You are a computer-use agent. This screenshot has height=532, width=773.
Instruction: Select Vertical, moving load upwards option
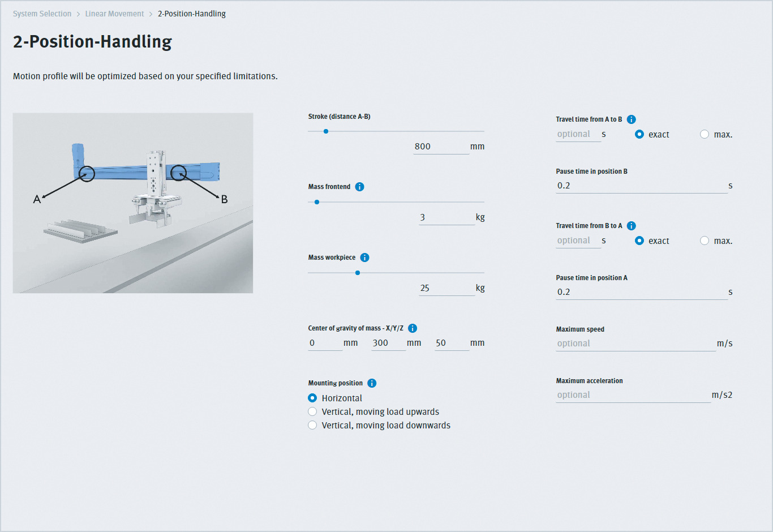(x=312, y=411)
